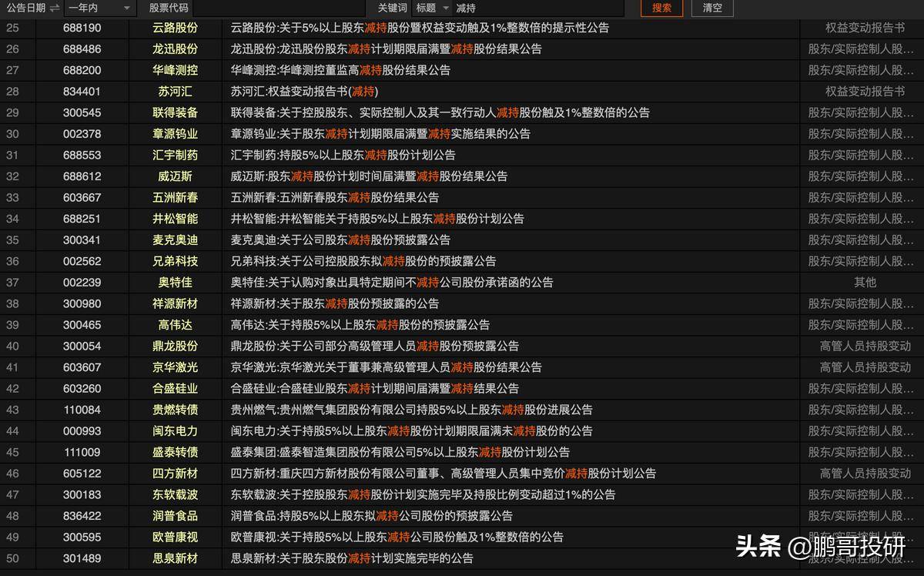Image resolution: width=924 pixels, height=576 pixels.
Task: Click stock code 605122
Action: point(82,474)
